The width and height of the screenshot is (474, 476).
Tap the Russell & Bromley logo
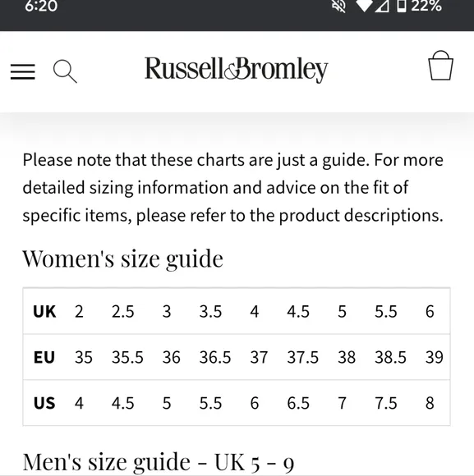(237, 69)
